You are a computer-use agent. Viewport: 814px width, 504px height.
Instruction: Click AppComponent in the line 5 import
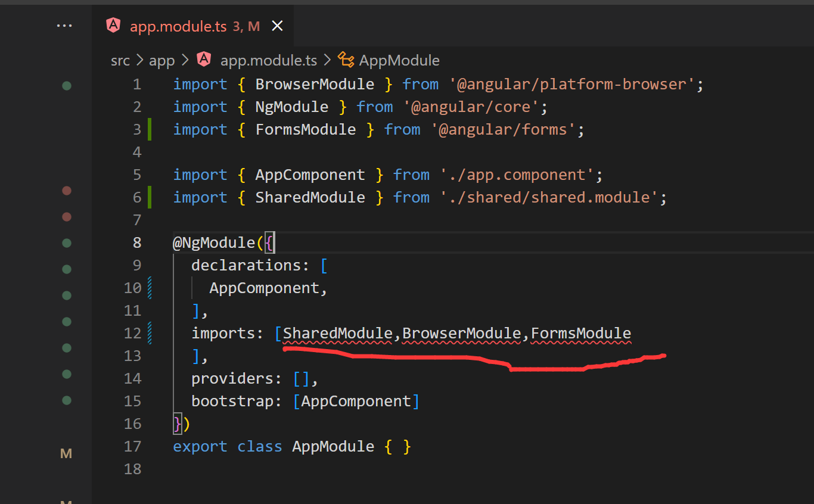pos(310,175)
